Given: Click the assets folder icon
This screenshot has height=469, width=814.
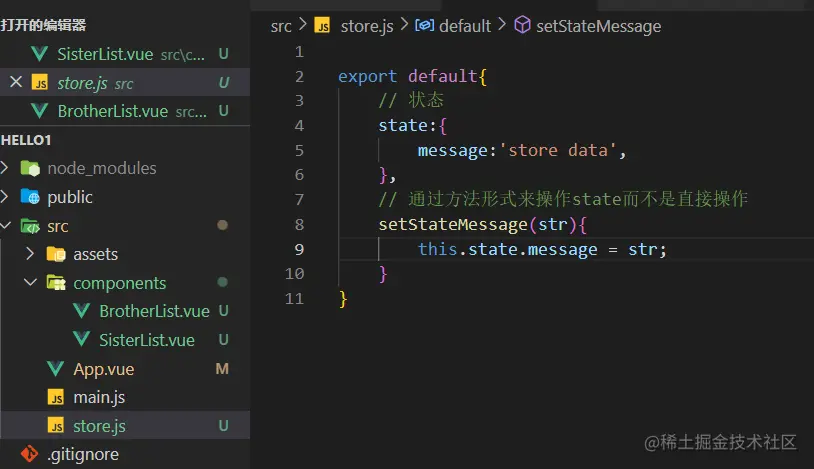Looking at the screenshot, I should click(56, 254).
